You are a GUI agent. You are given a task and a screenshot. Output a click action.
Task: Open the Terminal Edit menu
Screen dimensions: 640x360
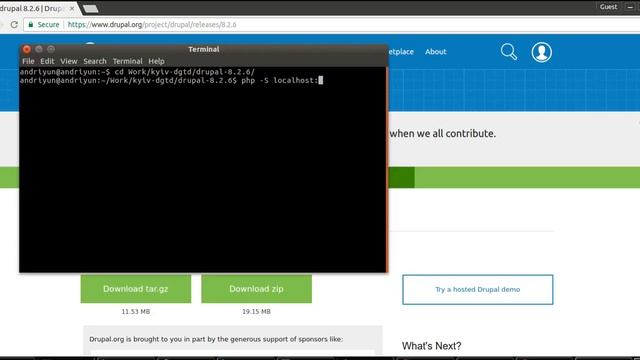pos(47,61)
